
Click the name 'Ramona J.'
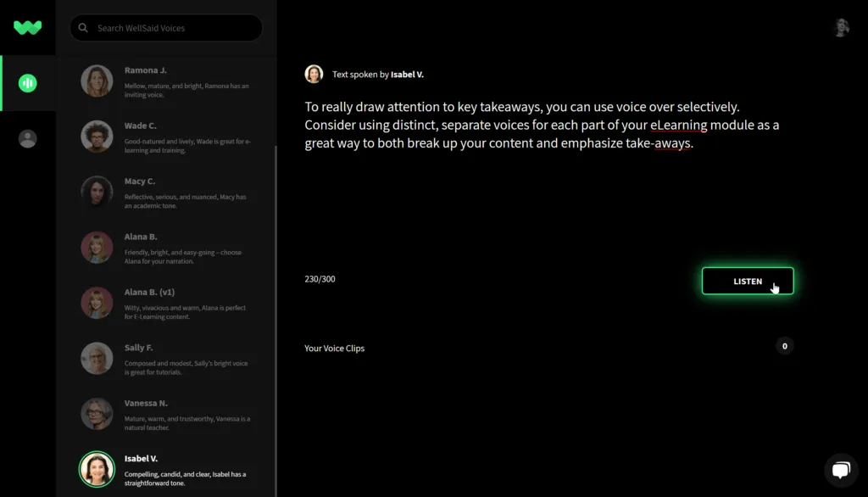(146, 70)
